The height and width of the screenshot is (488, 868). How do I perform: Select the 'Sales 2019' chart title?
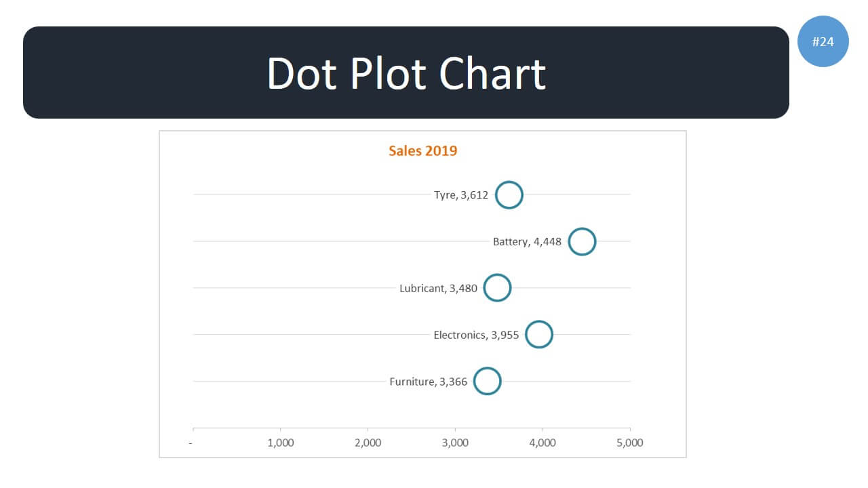click(422, 150)
